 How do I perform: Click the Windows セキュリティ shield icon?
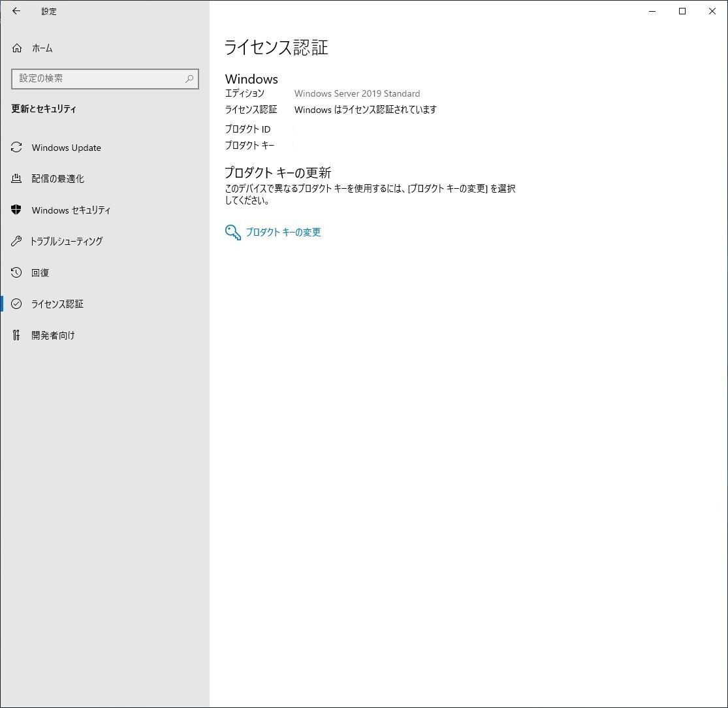pos(17,210)
